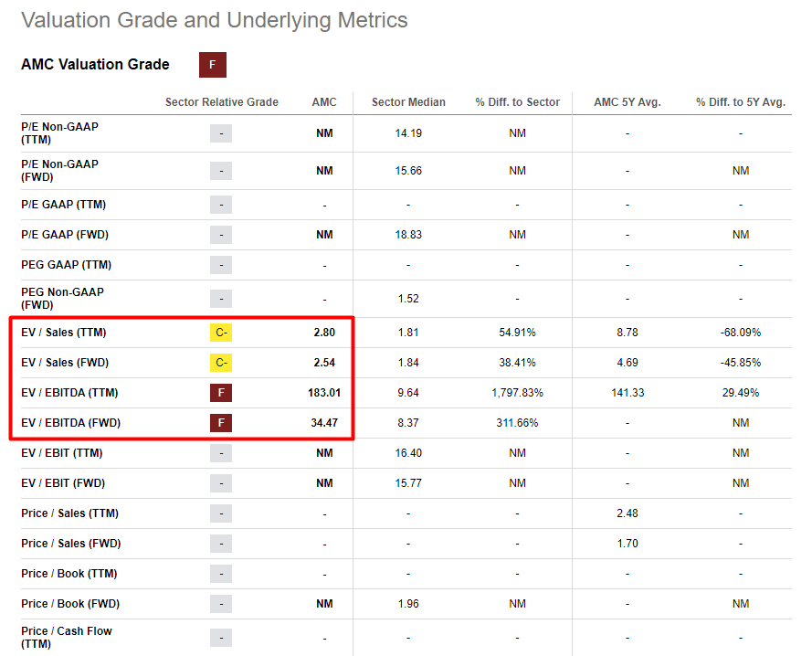Select the EV / EBIT (FWD) row label
Screen dimensions: 812x656
(x=63, y=483)
